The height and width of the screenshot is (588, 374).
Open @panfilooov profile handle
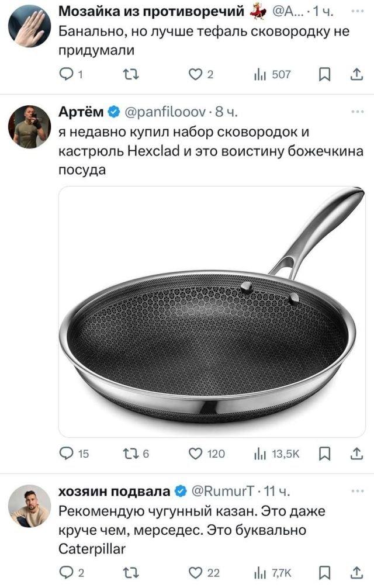165,112
